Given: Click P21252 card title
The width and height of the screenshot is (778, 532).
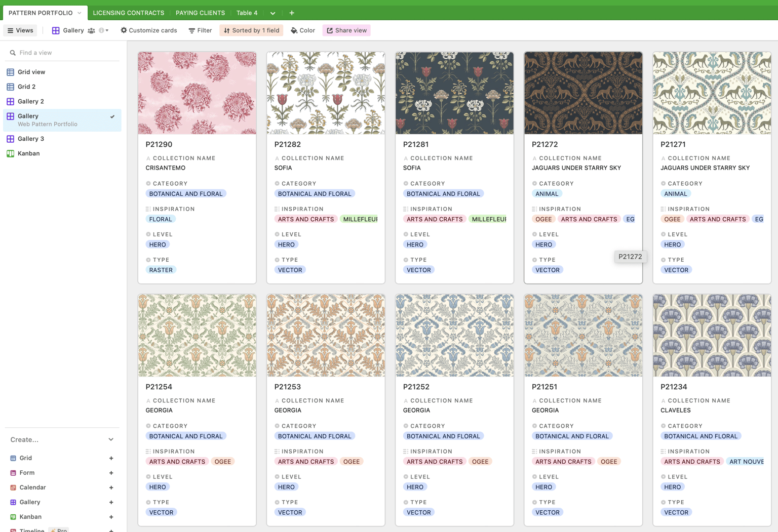Looking at the screenshot, I should pyautogui.click(x=416, y=387).
